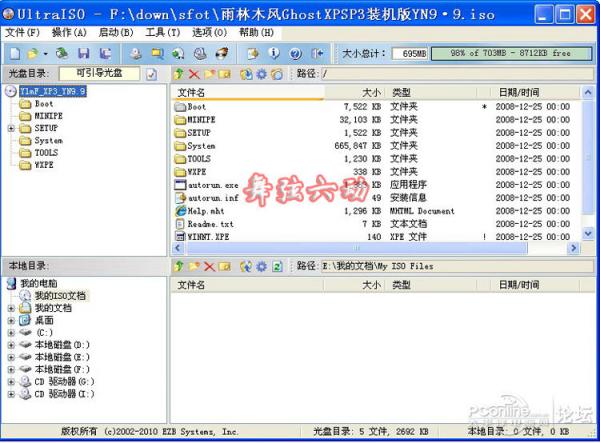Click Add to image icon in local toolbar
The width and height of the screenshot is (600, 443).
click(246, 266)
